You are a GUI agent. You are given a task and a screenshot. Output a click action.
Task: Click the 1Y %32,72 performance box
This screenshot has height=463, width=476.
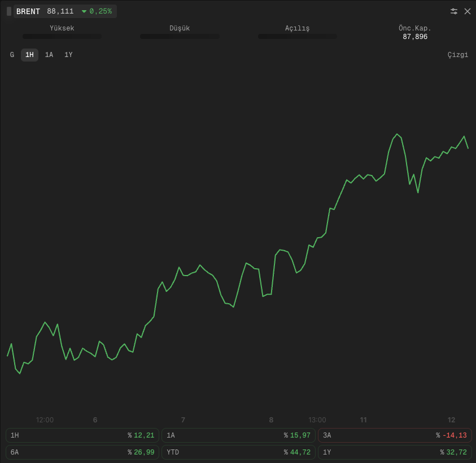(395, 452)
